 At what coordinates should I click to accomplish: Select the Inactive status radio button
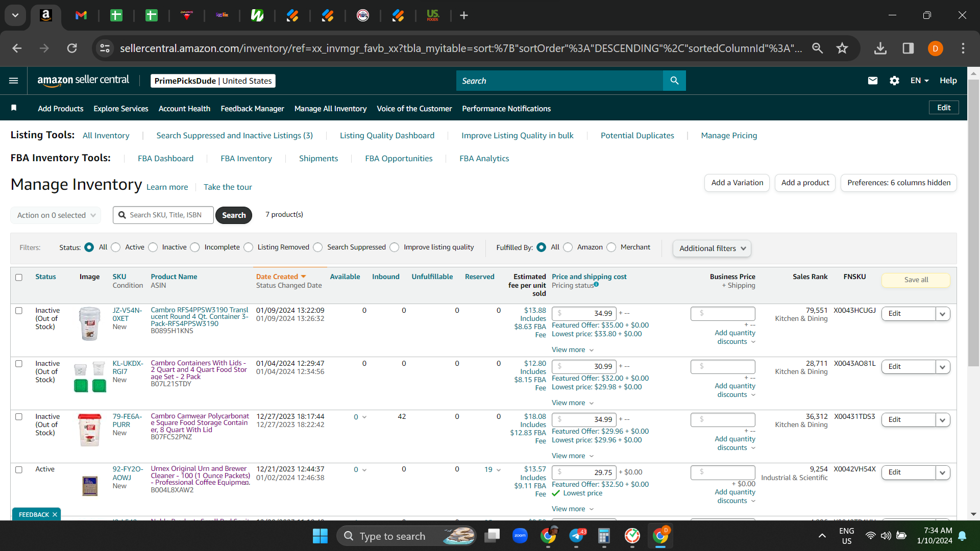[153, 247]
